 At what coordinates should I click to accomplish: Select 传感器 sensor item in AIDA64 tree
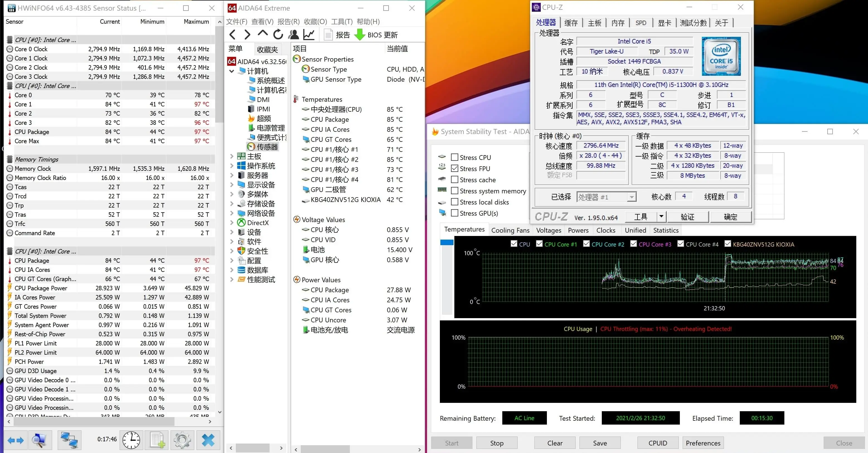263,147
